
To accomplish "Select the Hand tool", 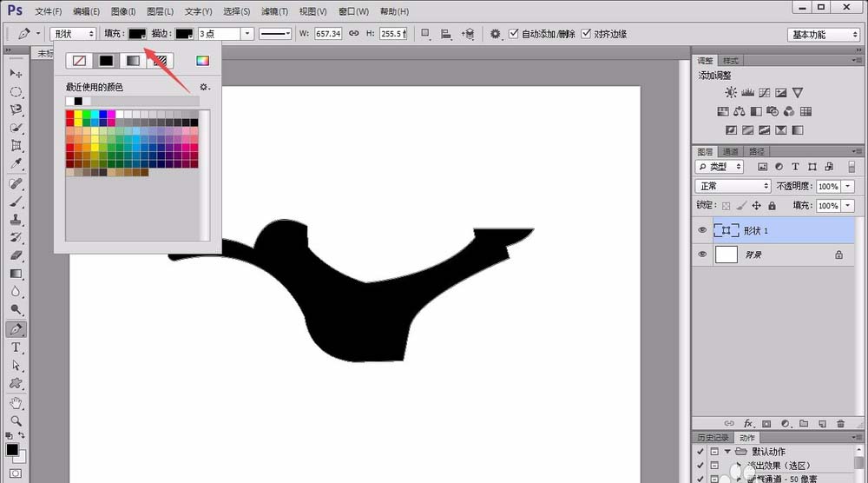I will point(16,403).
